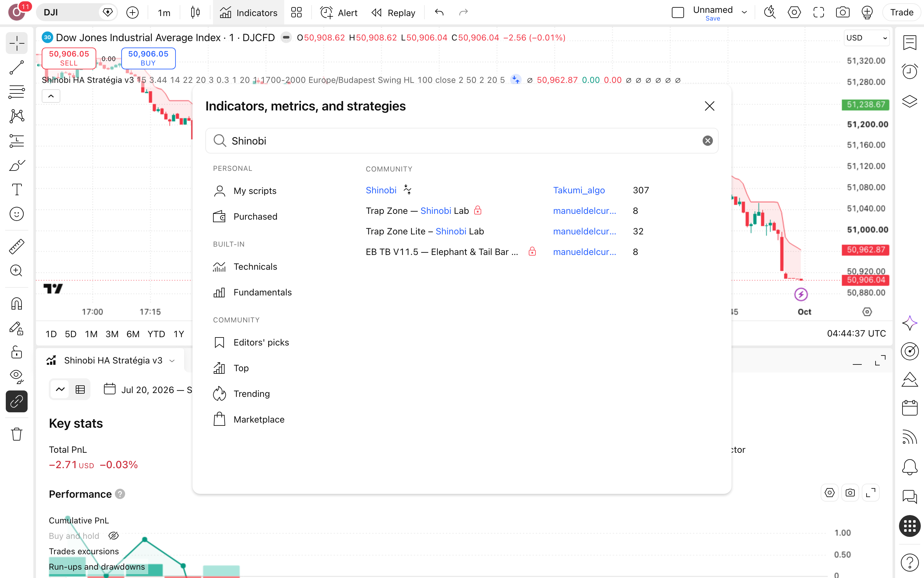Image resolution: width=924 pixels, height=578 pixels.
Task: Select Editors' picks category
Action: (251, 342)
